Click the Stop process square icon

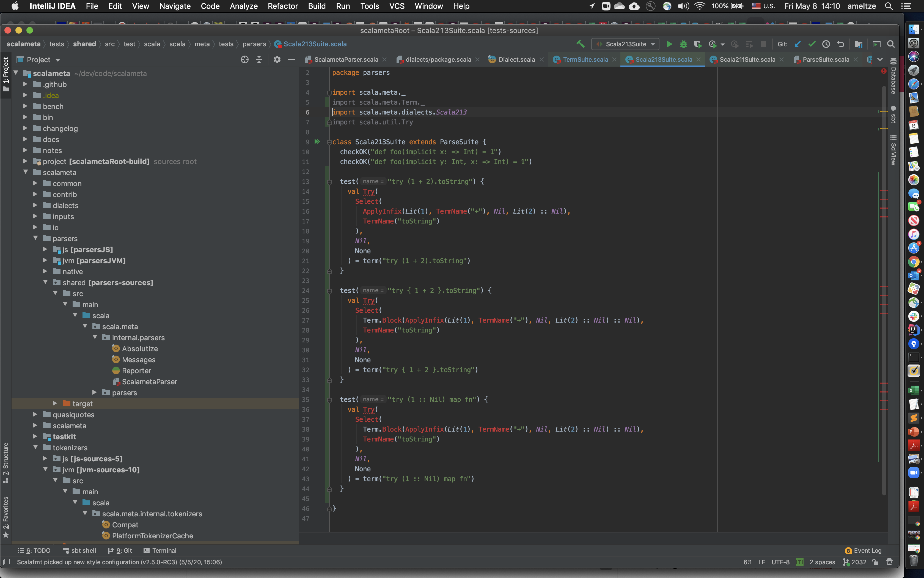(763, 44)
